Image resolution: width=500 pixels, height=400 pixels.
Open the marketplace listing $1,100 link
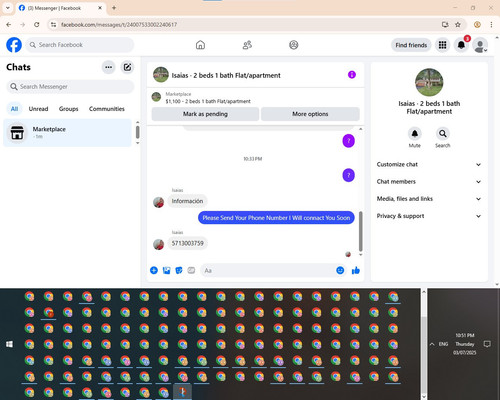point(208,101)
